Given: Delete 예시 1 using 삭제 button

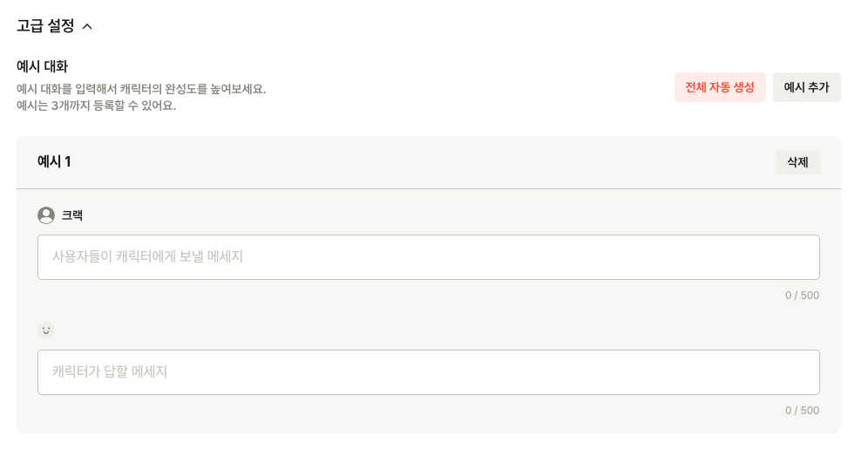Looking at the screenshot, I should coord(797,162).
